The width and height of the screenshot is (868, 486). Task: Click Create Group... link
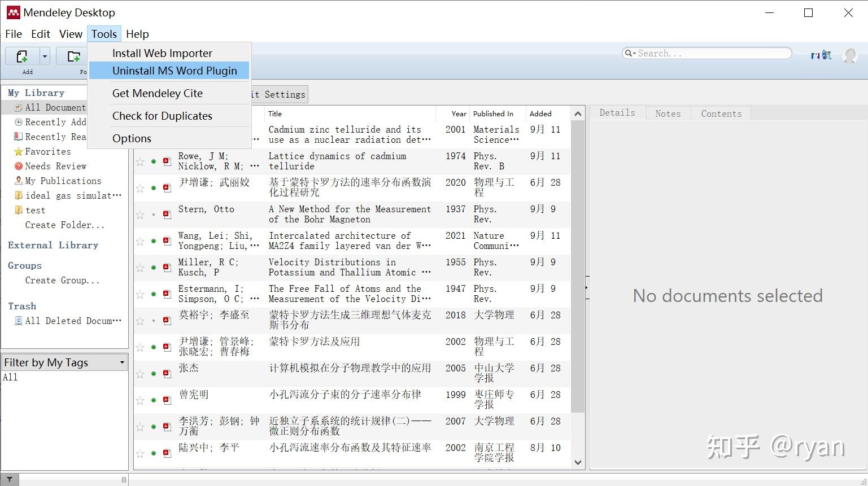coord(62,280)
